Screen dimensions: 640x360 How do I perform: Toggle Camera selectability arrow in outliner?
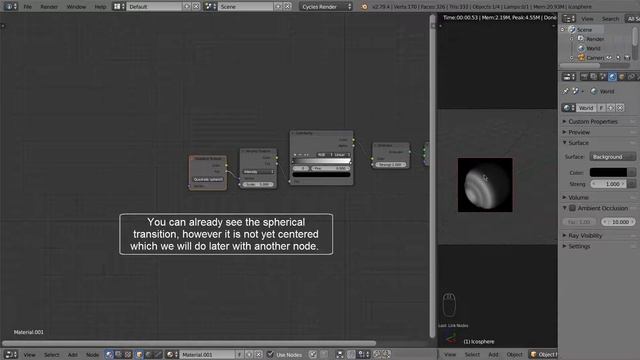tap(618, 58)
